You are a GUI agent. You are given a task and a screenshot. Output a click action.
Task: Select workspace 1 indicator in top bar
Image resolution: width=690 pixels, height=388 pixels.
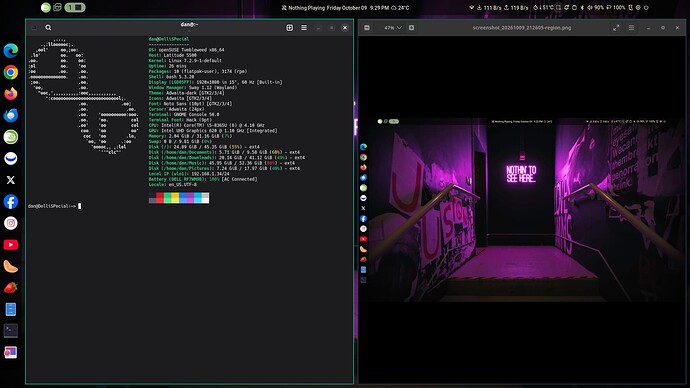tap(75, 7)
